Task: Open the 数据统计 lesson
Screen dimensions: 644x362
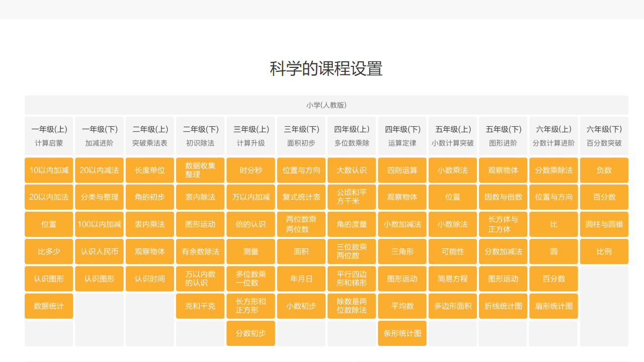Action: pos(49,306)
